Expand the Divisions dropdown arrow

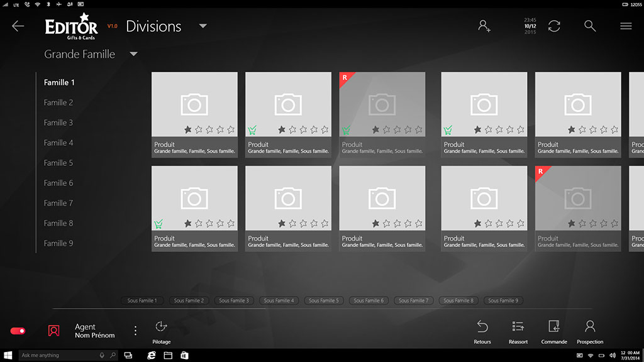coord(203,26)
